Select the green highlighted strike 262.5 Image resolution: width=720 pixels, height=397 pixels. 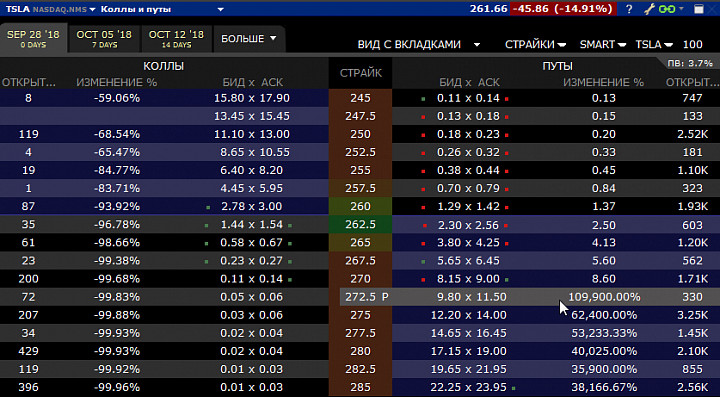[x=360, y=224]
